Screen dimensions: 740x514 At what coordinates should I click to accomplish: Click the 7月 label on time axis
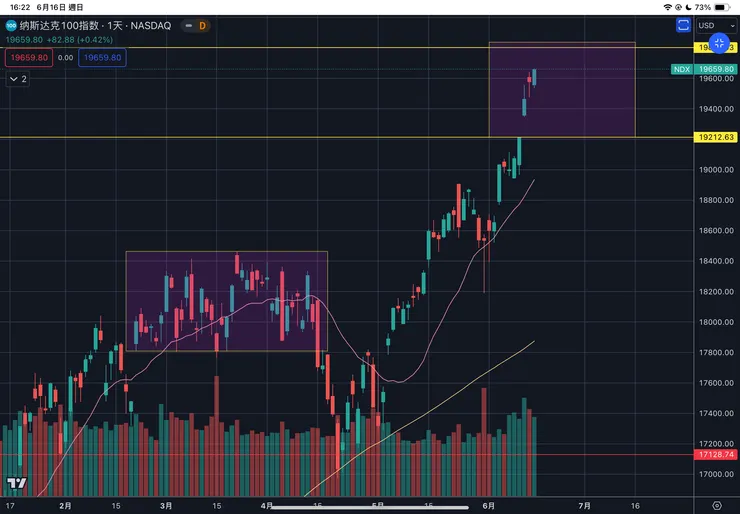584,506
